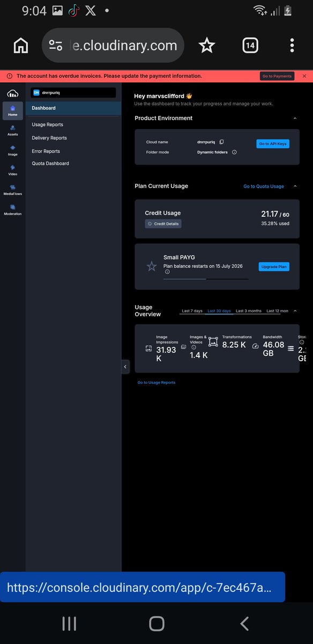Open the dnrrpurlq environment selector
Viewport: 313px width, 644px height.
[73, 92]
